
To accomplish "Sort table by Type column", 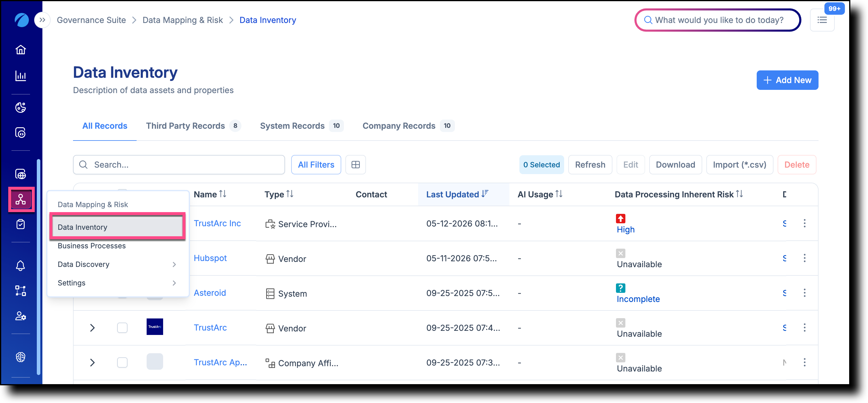I will (290, 194).
